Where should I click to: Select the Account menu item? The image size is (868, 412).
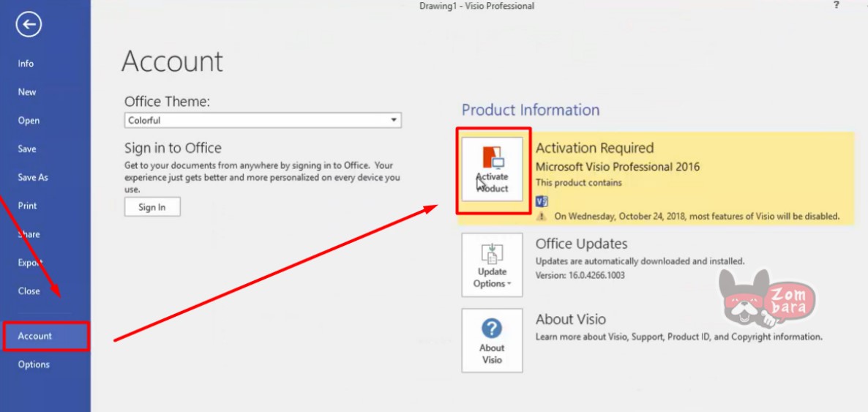(45, 336)
